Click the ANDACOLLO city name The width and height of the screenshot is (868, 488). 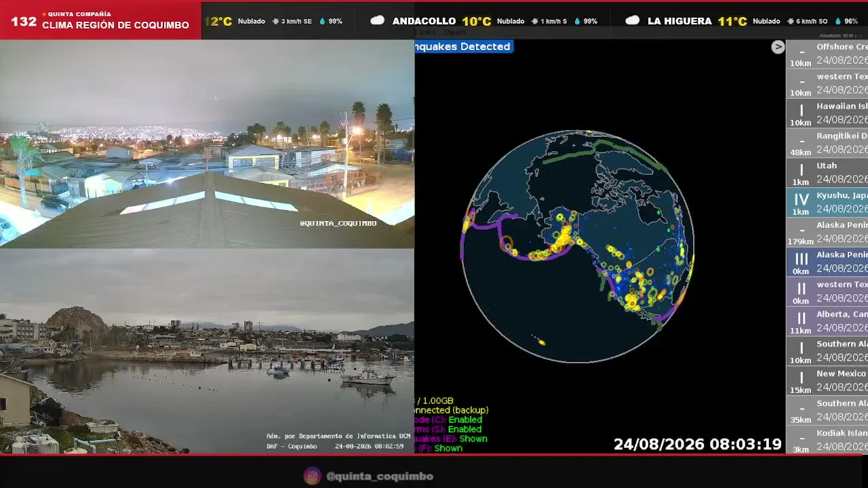pos(424,21)
